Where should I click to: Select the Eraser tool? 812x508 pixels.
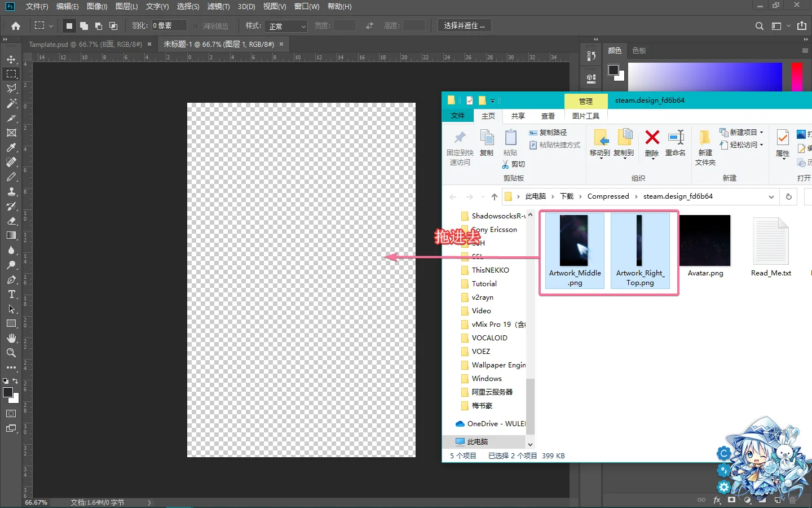pos(11,221)
